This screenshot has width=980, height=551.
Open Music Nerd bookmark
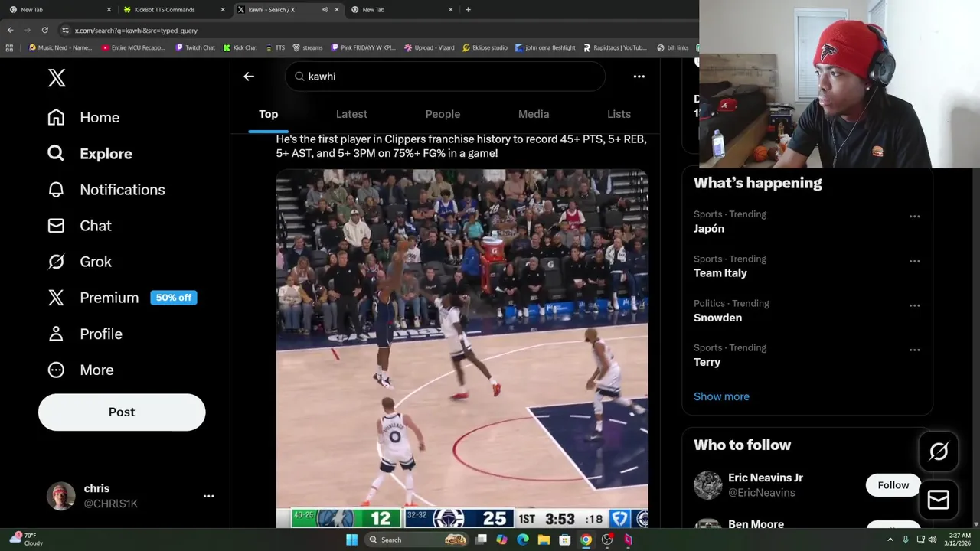pos(60,47)
